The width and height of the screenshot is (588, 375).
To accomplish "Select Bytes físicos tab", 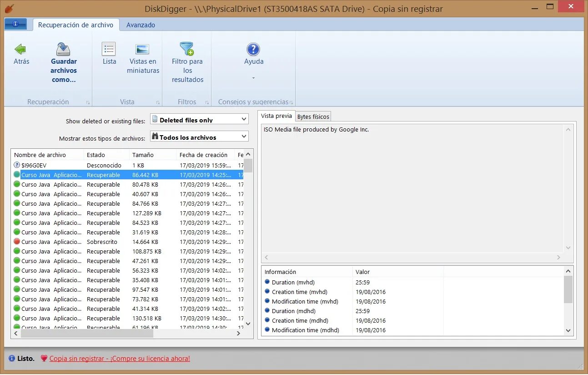I will (313, 117).
